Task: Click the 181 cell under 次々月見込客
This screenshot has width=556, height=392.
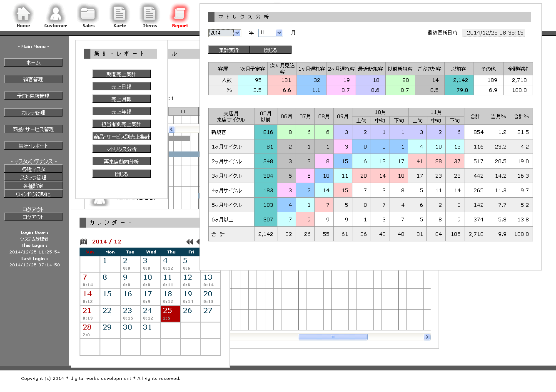Action: coord(282,80)
